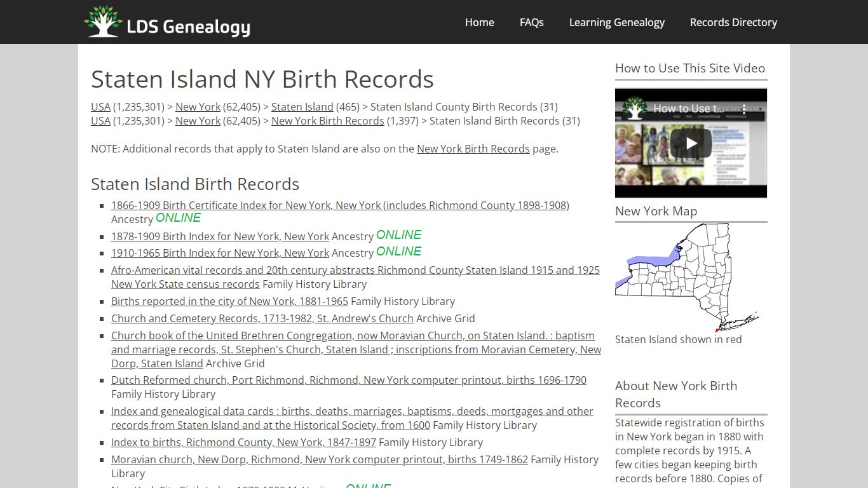Click USA in the second breadcrumb row
This screenshot has width=868, height=488.
coord(100,121)
